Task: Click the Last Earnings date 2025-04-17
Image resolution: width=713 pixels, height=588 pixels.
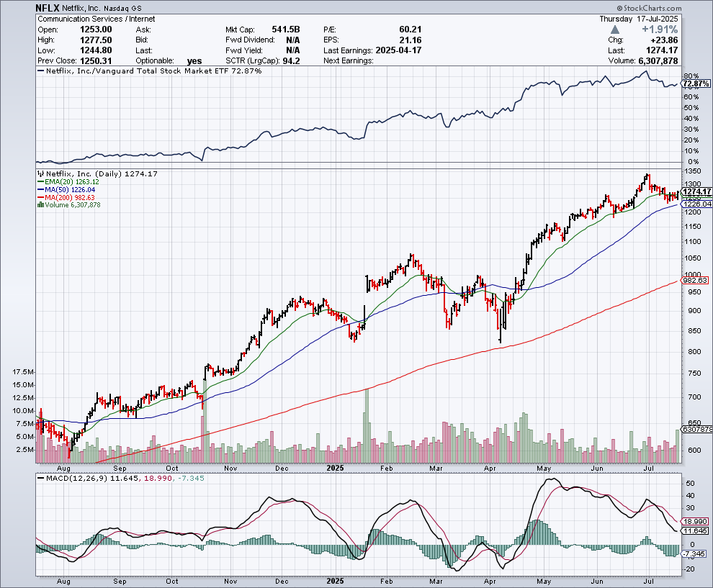Action: [399, 50]
